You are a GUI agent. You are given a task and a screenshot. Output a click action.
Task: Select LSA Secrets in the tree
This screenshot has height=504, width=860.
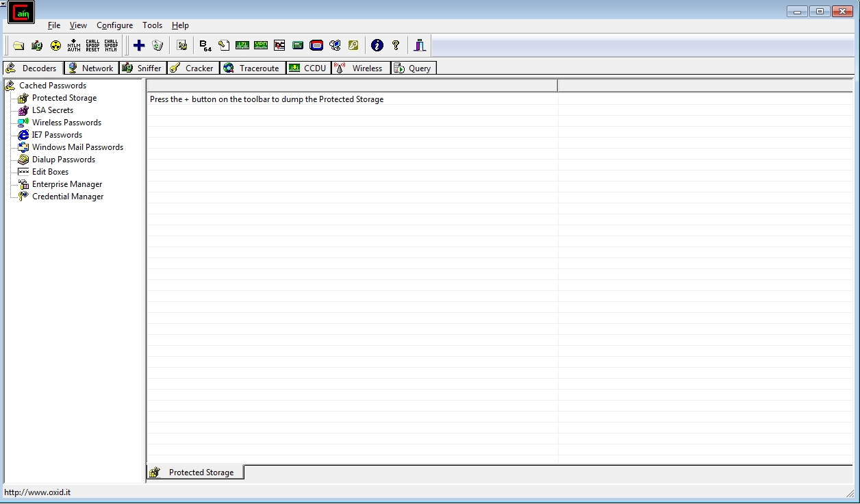[x=52, y=110]
